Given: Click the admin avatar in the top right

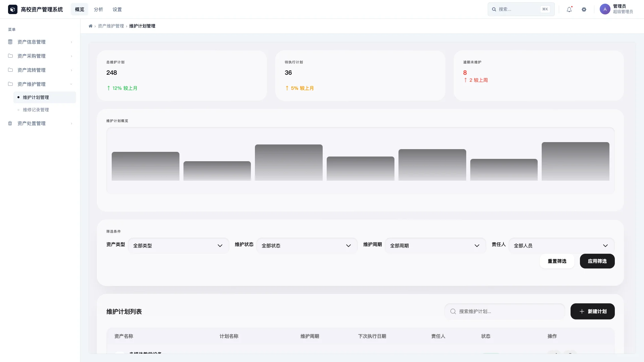Looking at the screenshot, I should click(x=605, y=9).
